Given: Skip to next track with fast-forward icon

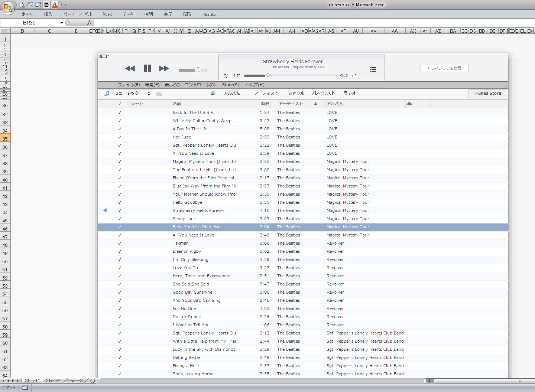Looking at the screenshot, I should coord(164,68).
